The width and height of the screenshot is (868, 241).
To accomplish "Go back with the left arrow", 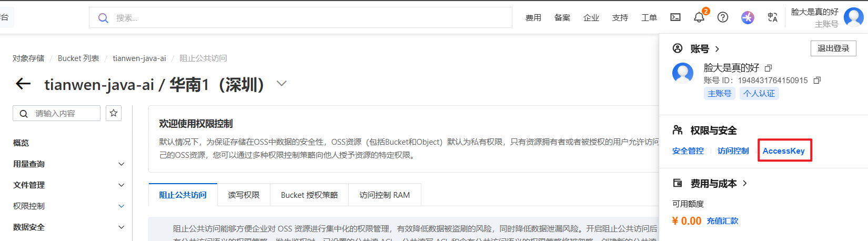I will (x=23, y=83).
